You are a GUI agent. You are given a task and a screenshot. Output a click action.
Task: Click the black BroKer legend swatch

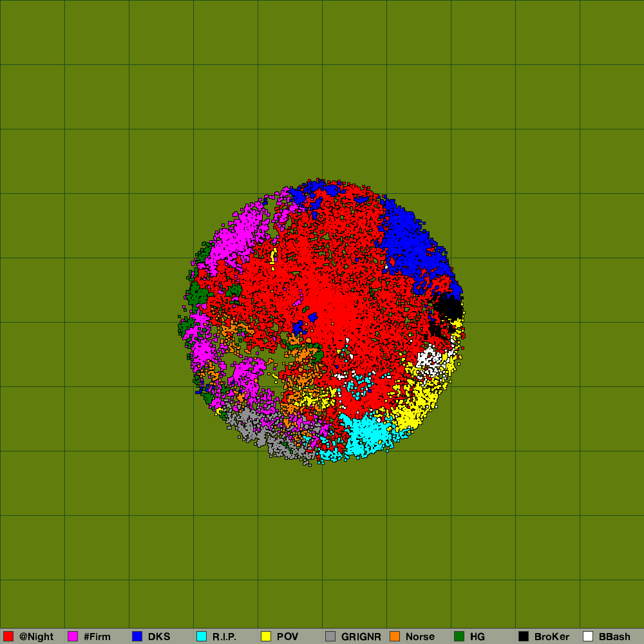pyautogui.click(x=524, y=636)
